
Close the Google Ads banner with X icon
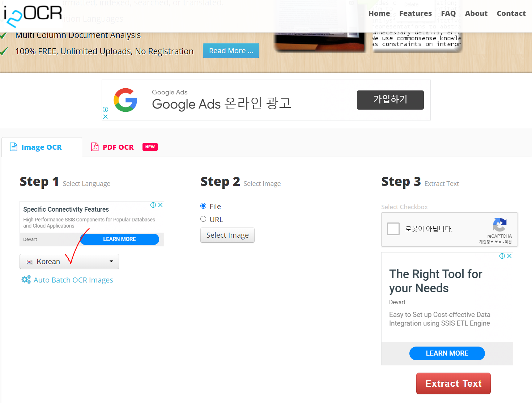click(x=106, y=116)
